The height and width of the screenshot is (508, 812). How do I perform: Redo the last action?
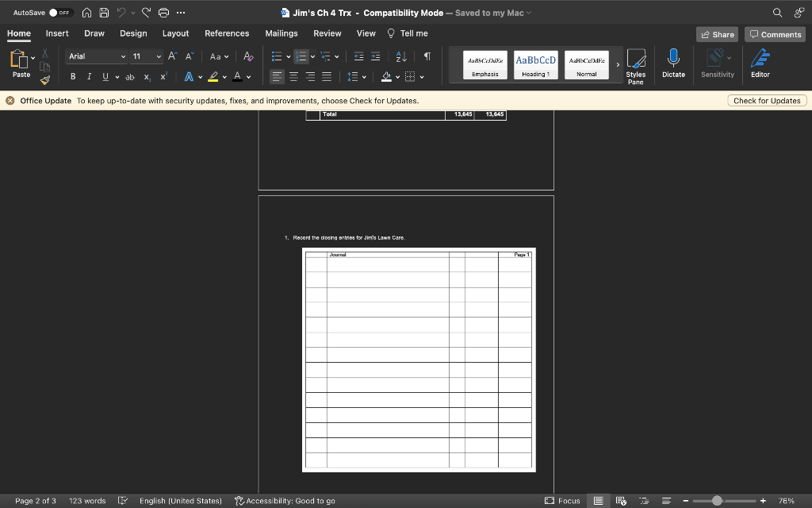coord(146,13)
